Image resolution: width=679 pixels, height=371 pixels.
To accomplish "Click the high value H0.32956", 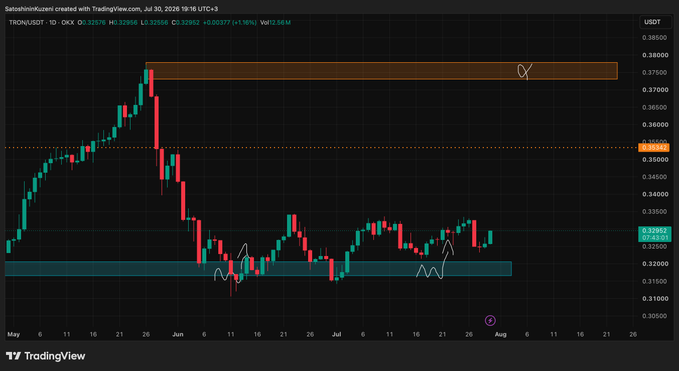I will 123,23.
